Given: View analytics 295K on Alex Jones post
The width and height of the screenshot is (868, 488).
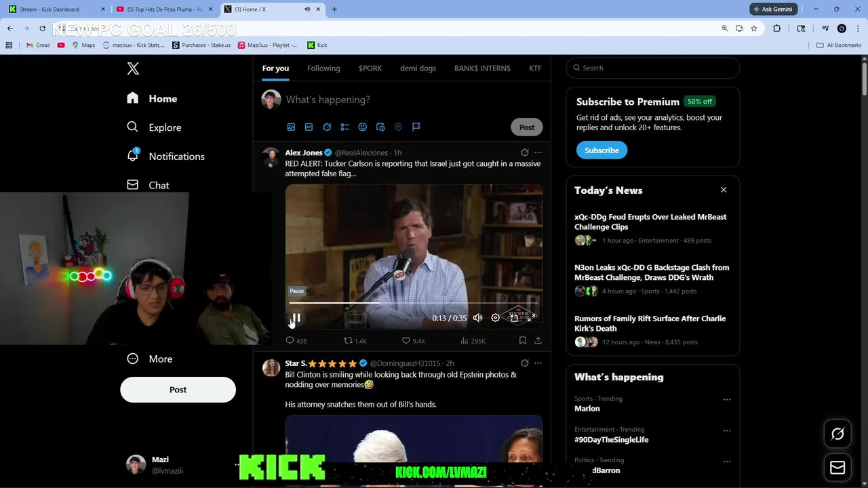Looking at the screenshot, I should pyautogui.click(x=473, y=341).
